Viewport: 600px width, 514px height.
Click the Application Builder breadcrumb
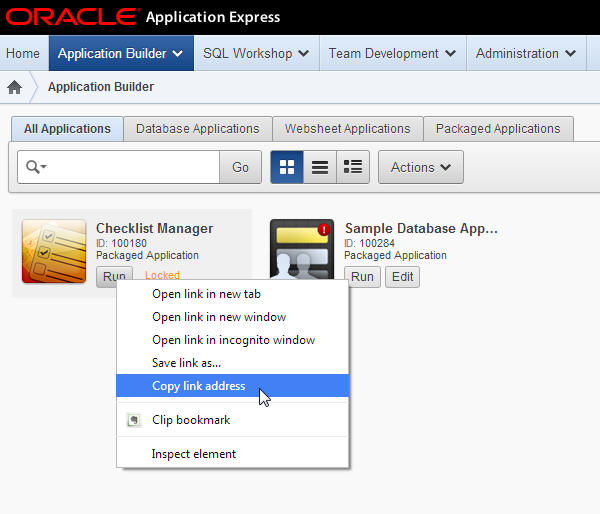(x=101, y=87)
